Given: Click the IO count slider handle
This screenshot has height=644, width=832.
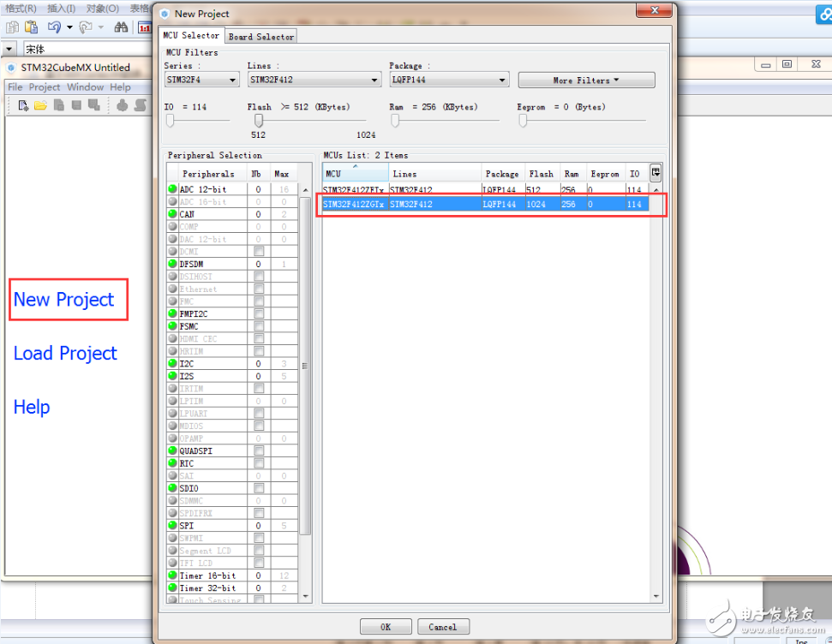Looking at the screenshot, I should coord(170,121).
